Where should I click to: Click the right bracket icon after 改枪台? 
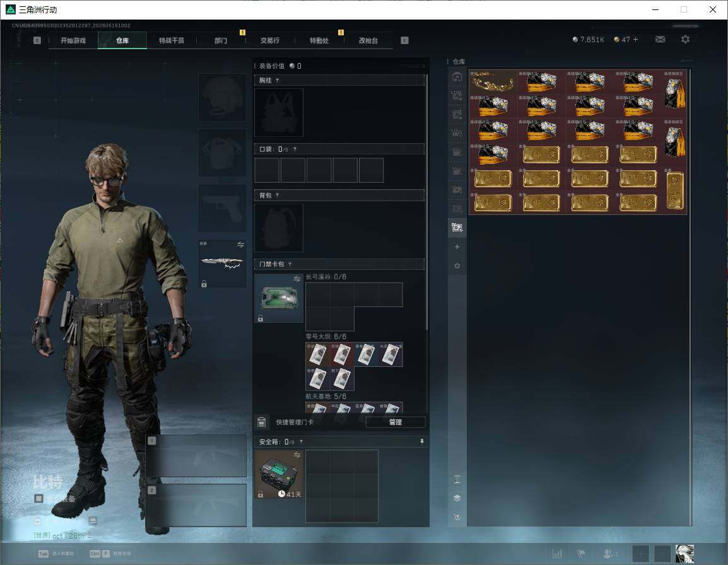click(404, 40)
